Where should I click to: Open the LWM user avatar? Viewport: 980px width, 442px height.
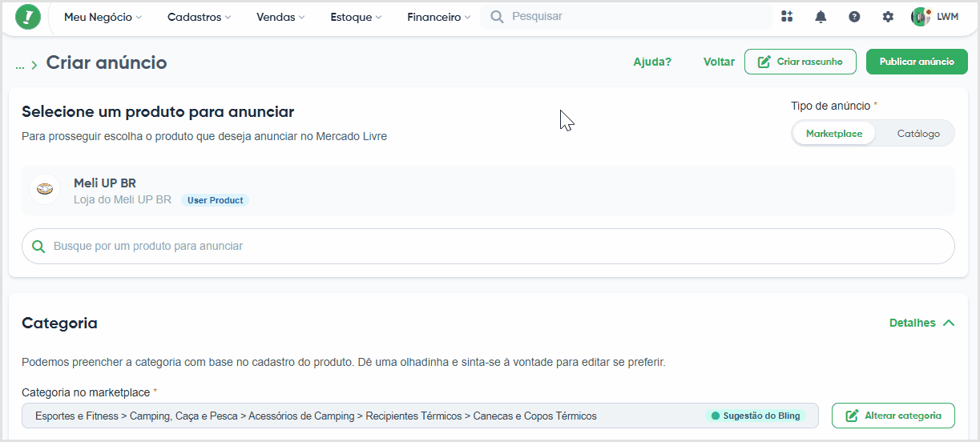coord(921,17)
